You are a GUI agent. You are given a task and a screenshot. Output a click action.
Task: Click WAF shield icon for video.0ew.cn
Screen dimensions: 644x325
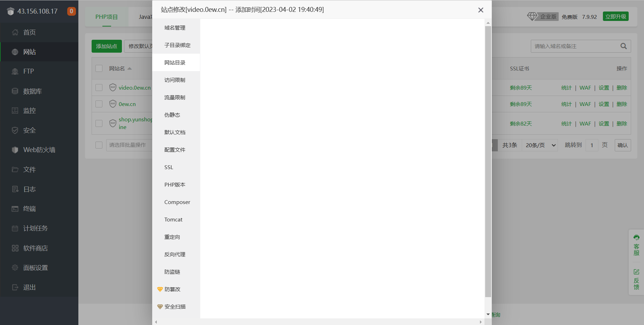113,87
